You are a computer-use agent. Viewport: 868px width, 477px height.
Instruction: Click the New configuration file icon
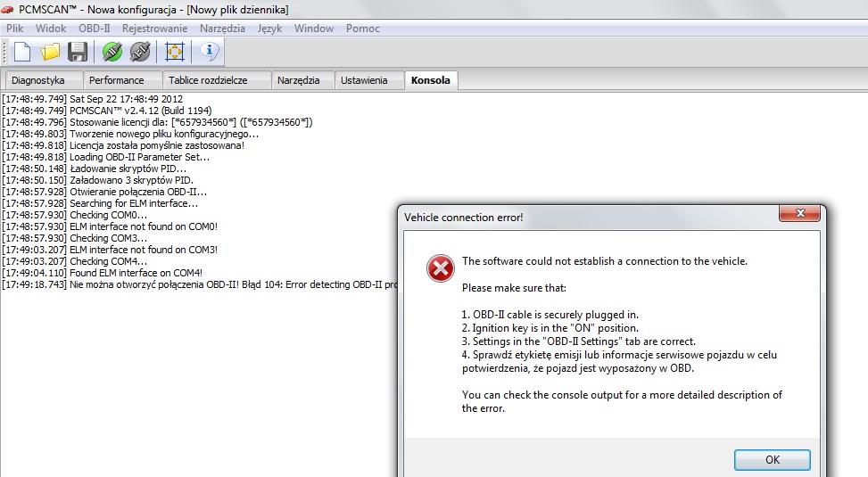pos(21,52)
